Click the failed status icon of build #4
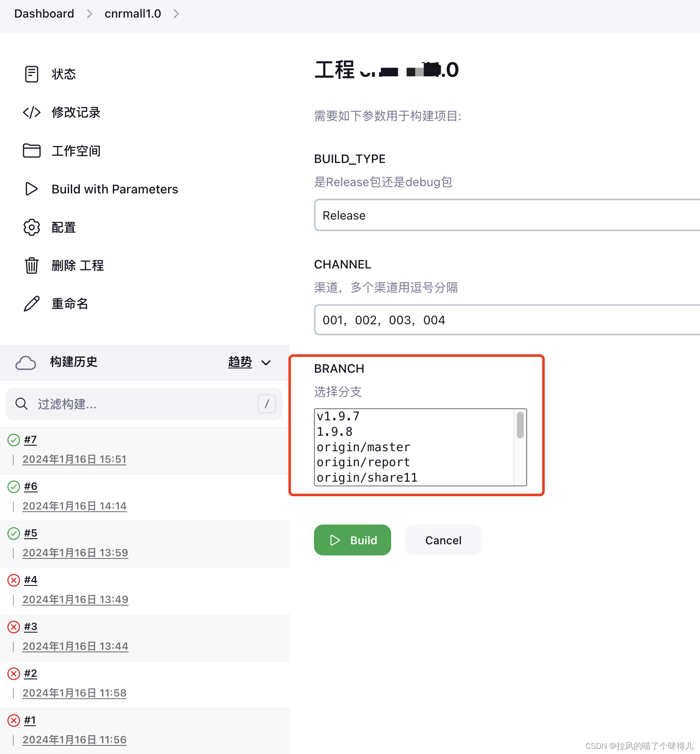 [x=14, y=580]
